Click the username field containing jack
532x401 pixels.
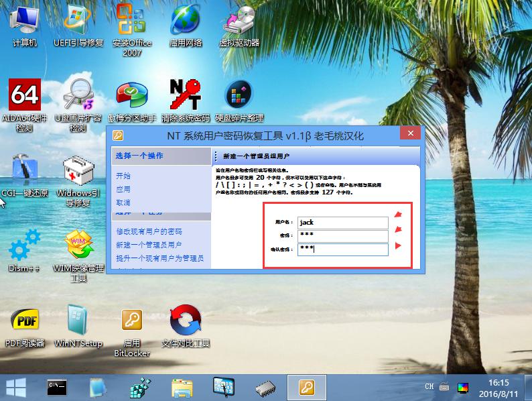tap(342, 223)
